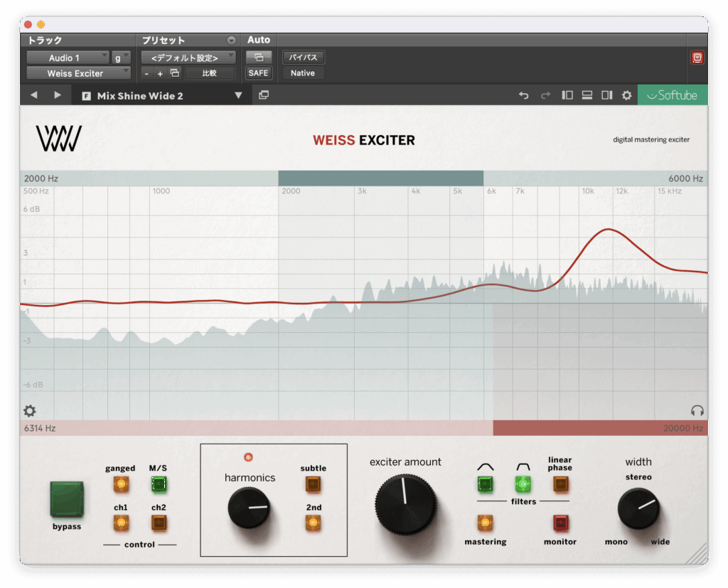Toggle 2nd harmonic button
Image resolution: width=728 pixels, height=588 pixels.
click(313, 523)
